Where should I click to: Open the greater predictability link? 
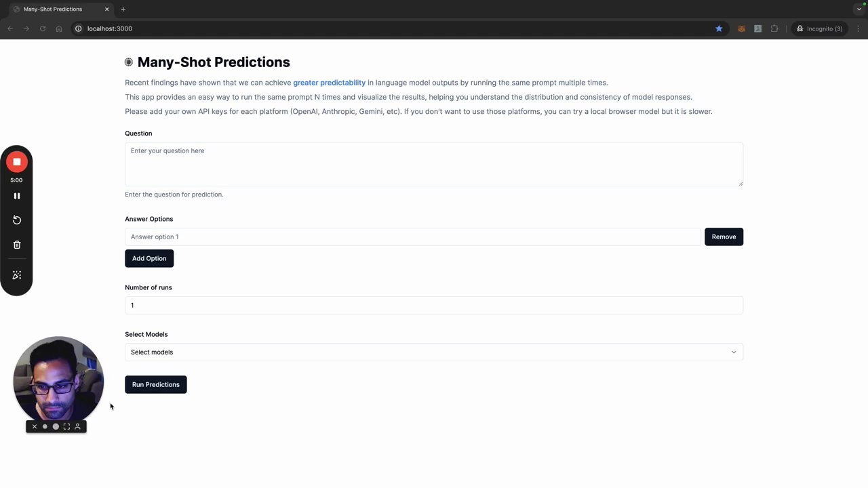329,82
